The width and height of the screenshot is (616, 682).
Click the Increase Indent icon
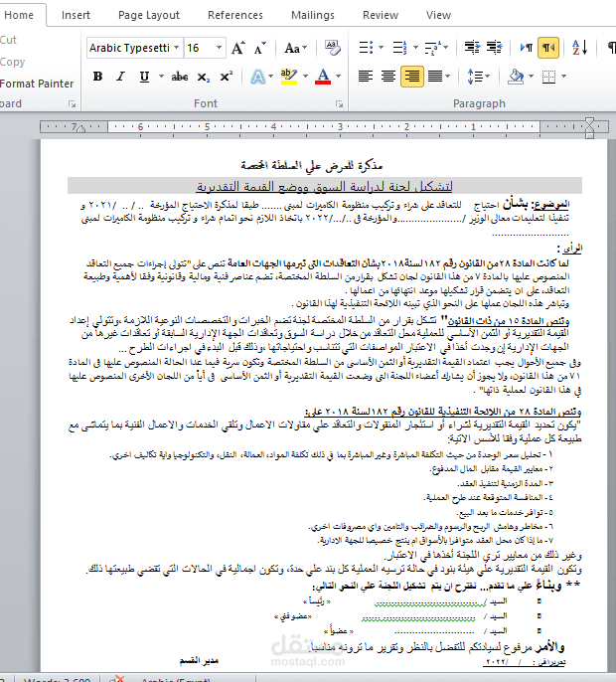pos(494,47)
